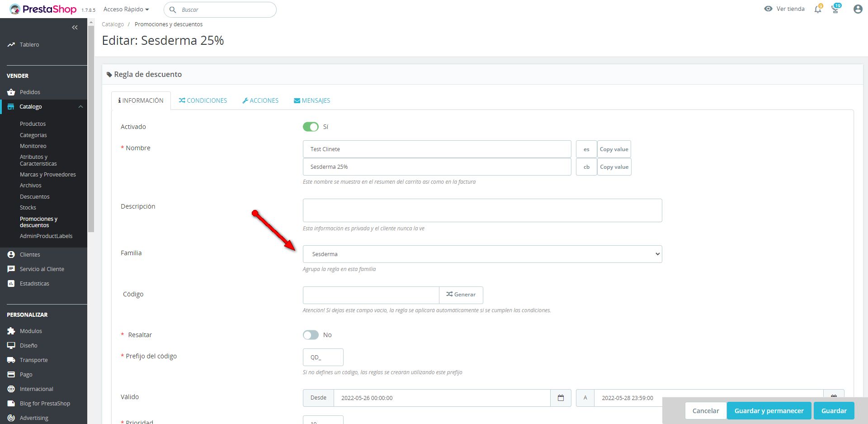Click the Internacional globe icon
Image resolution: width=868 pixels, height=424 pixels.
[11, 389]
